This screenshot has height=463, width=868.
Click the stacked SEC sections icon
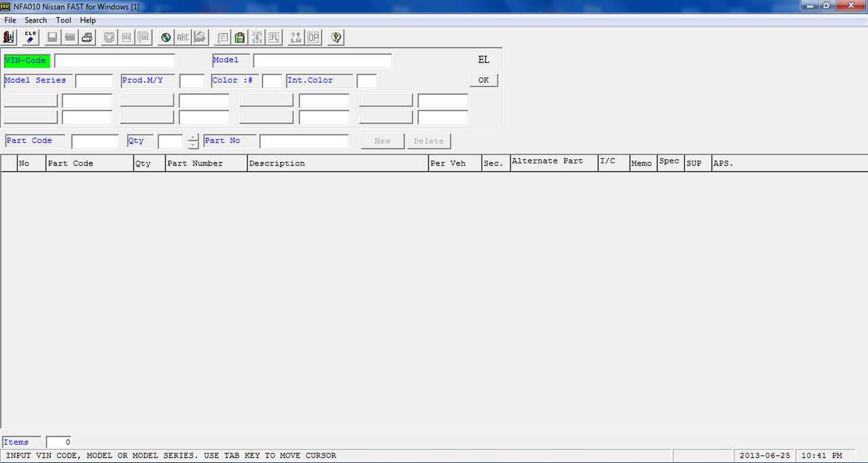click(x=144, y=37)
